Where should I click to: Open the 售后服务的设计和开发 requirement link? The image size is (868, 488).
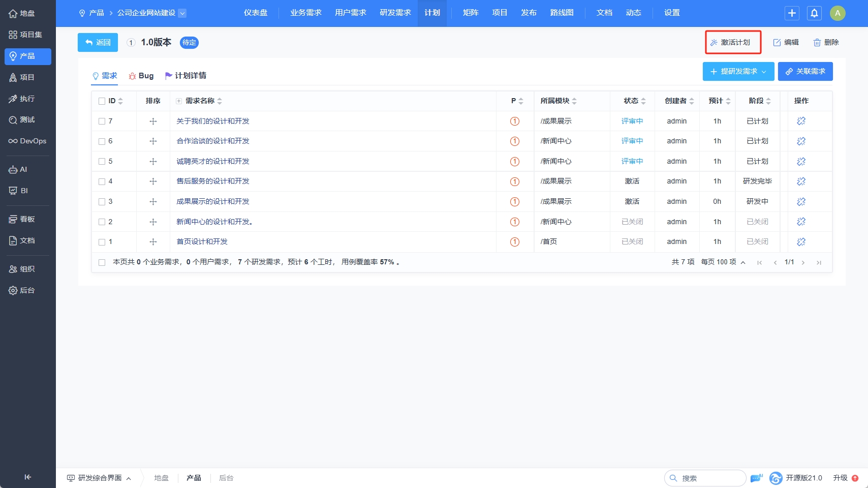pyautogui.click(x=212, y=181)
